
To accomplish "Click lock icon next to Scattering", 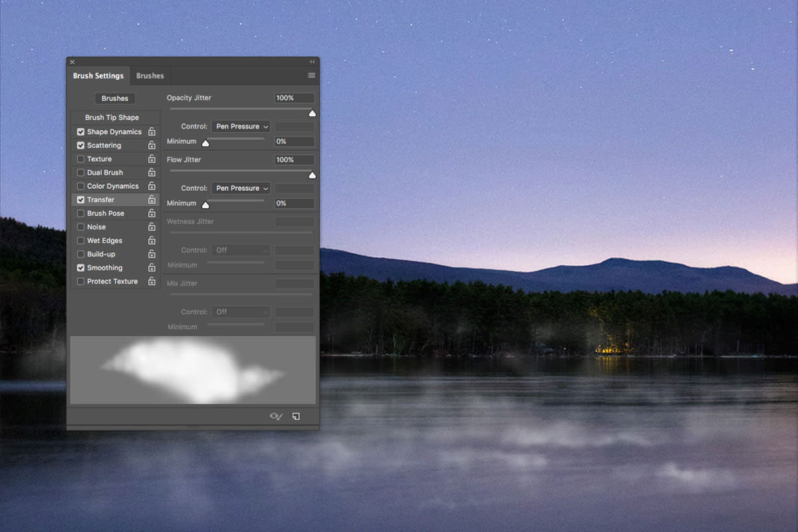I will click(152, 145).
